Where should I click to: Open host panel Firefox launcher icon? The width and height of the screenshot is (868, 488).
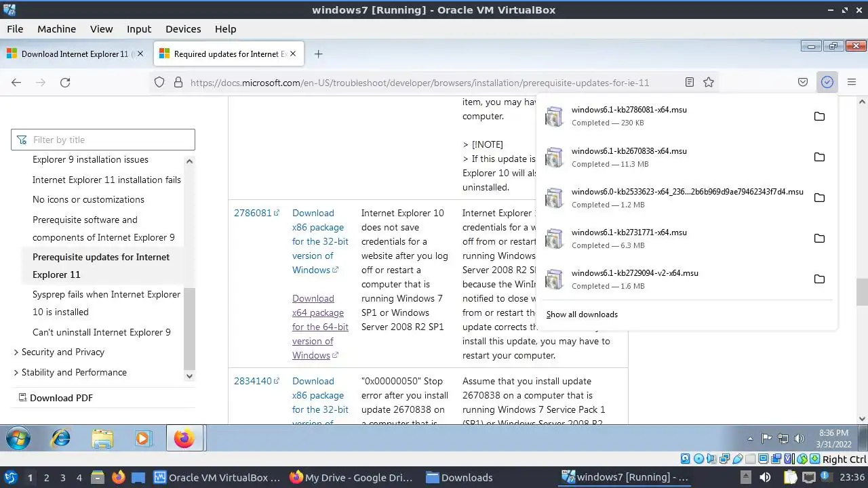(119, 477)
